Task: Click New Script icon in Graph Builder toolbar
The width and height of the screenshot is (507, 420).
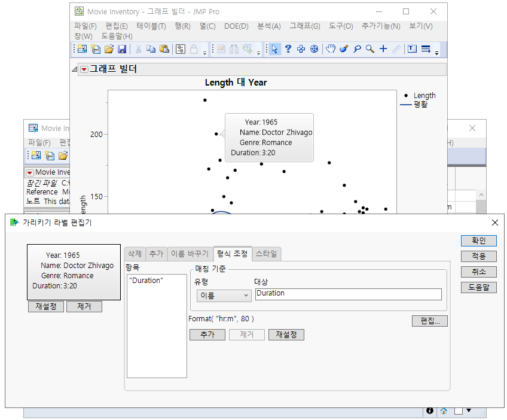Action: pos(96,49)
